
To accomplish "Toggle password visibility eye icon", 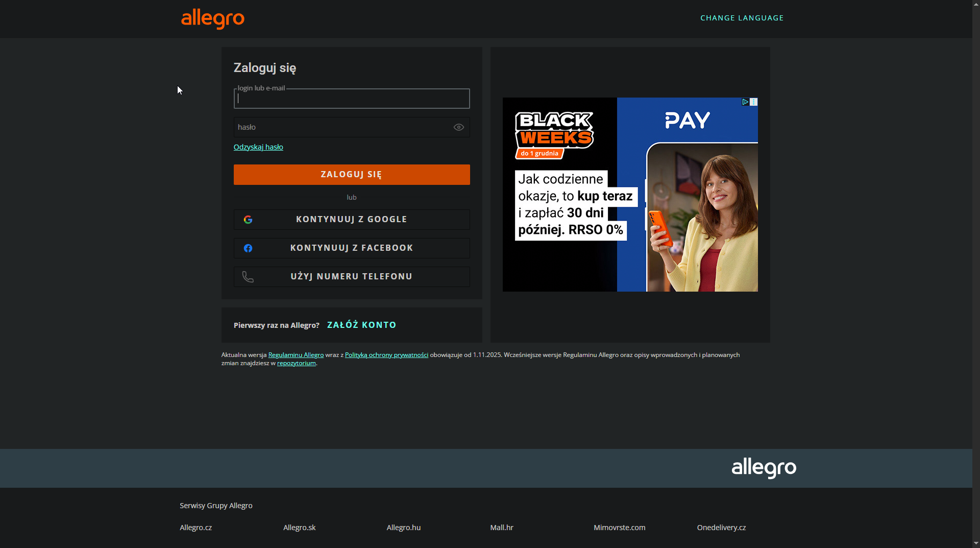I will 458,127.
